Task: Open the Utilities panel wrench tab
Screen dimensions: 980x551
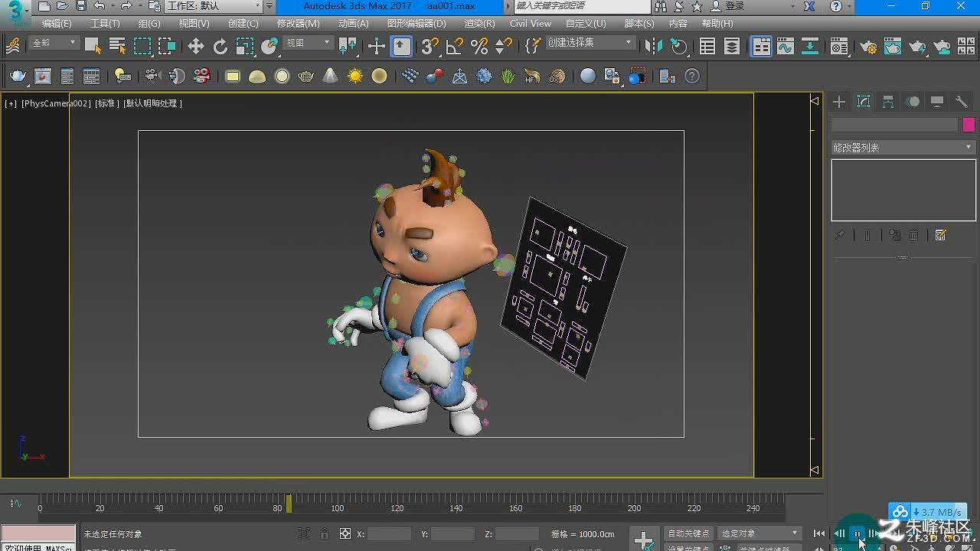Action: point(962,102)
